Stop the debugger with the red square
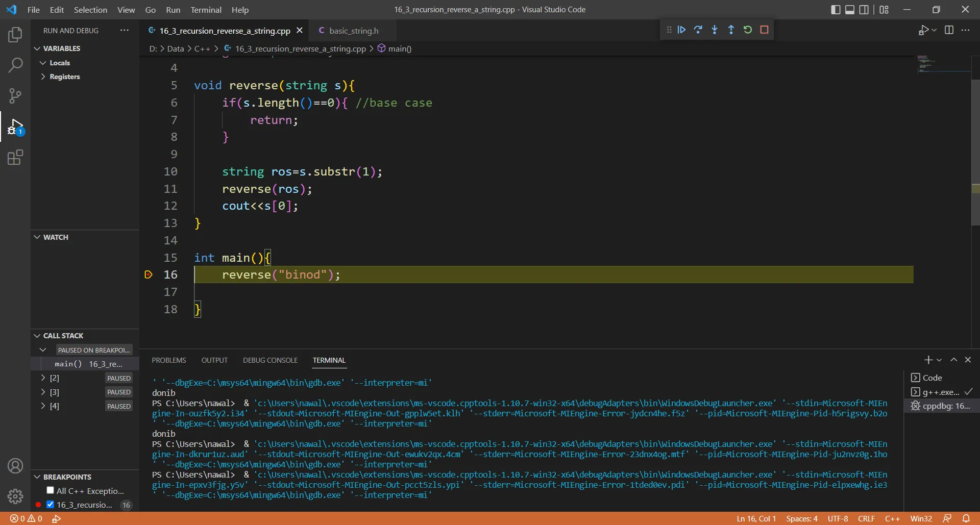The height and width of the screenshot is (525, 980). [764, 30]
